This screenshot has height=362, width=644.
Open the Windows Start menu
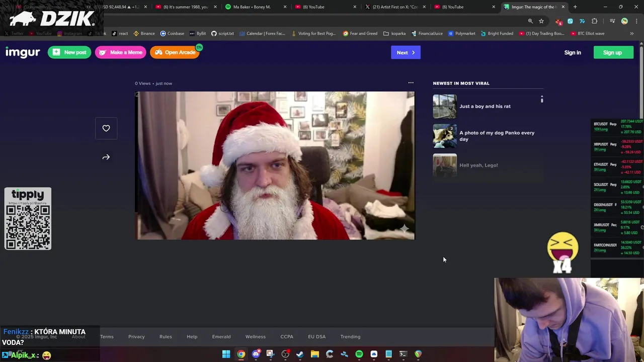(x=226, y=354)
